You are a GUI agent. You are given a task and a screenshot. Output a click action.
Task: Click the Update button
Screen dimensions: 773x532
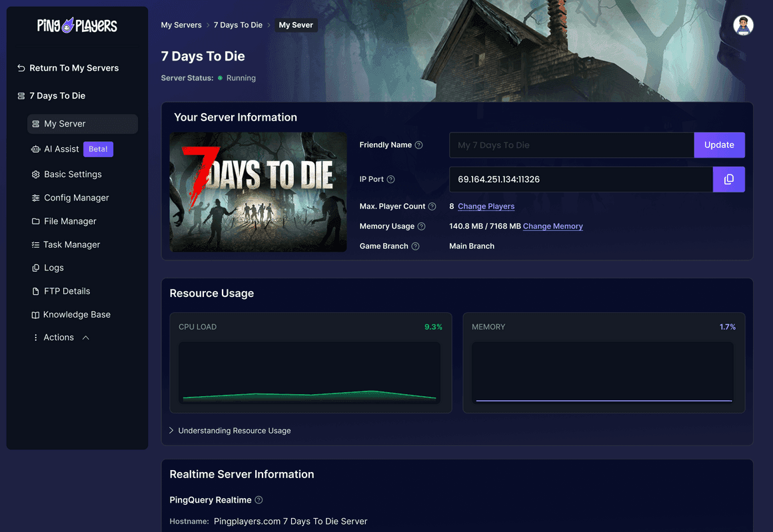tap(719, 145)
